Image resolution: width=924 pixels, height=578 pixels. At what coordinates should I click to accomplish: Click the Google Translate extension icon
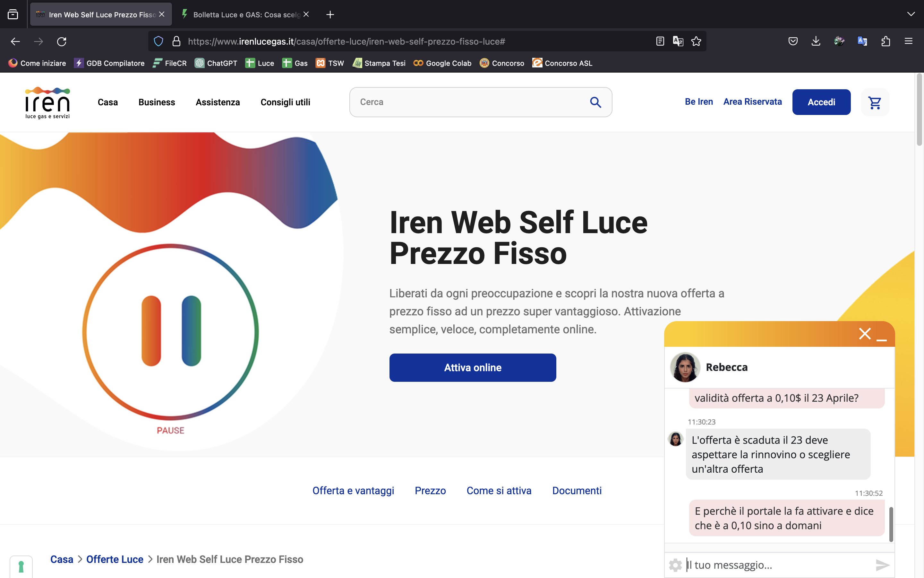pyautogui.click(x=862, y=41)
